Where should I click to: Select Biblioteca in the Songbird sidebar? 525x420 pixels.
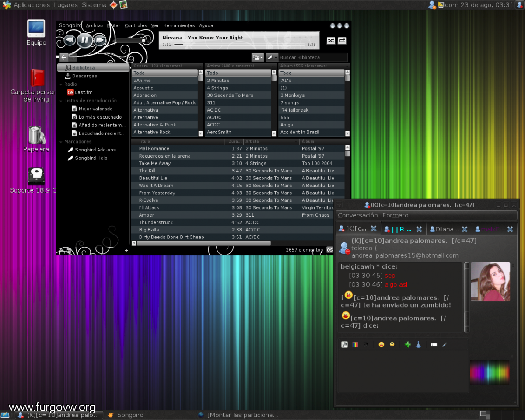(93, 68)
